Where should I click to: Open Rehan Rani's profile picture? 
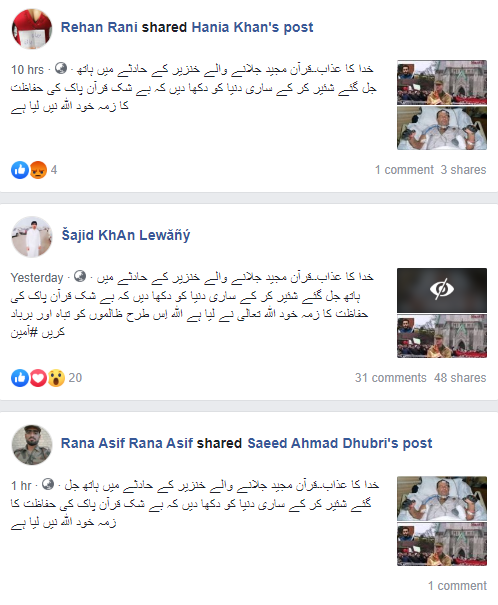click(x=32, y=29)
